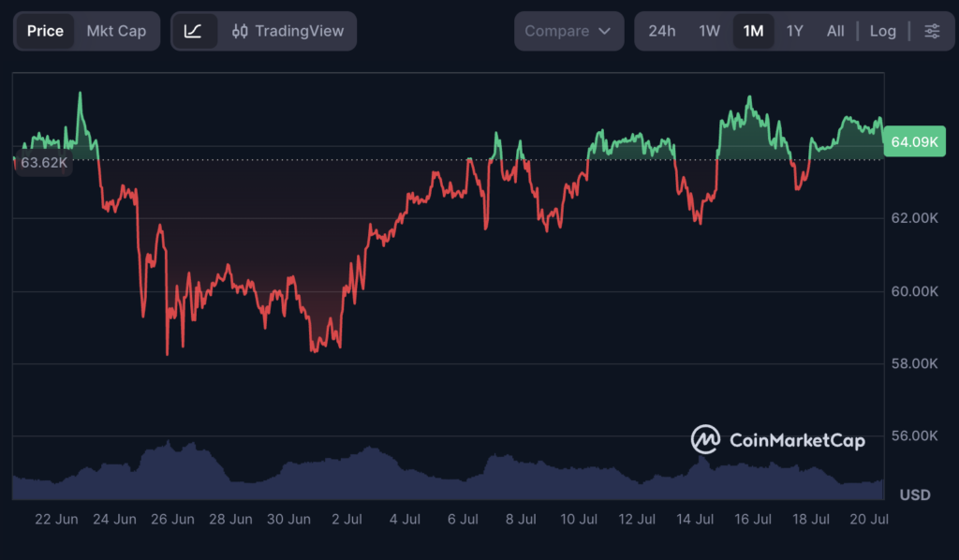Select the All time range
The height and width of the screenshot is (560, 959).
835,31
